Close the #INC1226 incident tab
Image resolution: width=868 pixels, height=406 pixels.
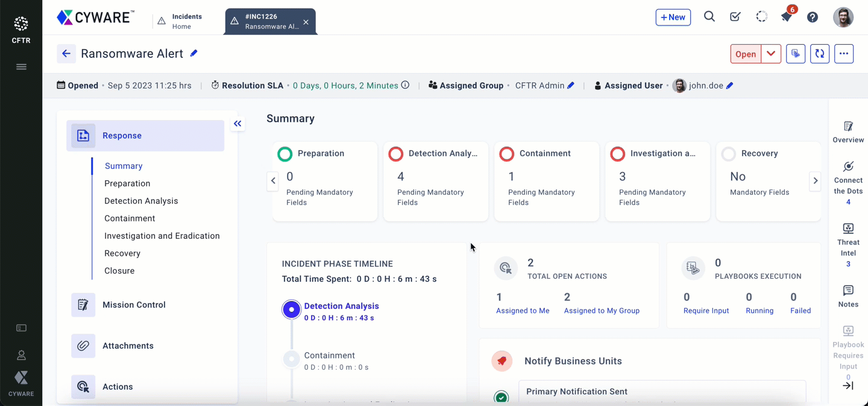306,22
